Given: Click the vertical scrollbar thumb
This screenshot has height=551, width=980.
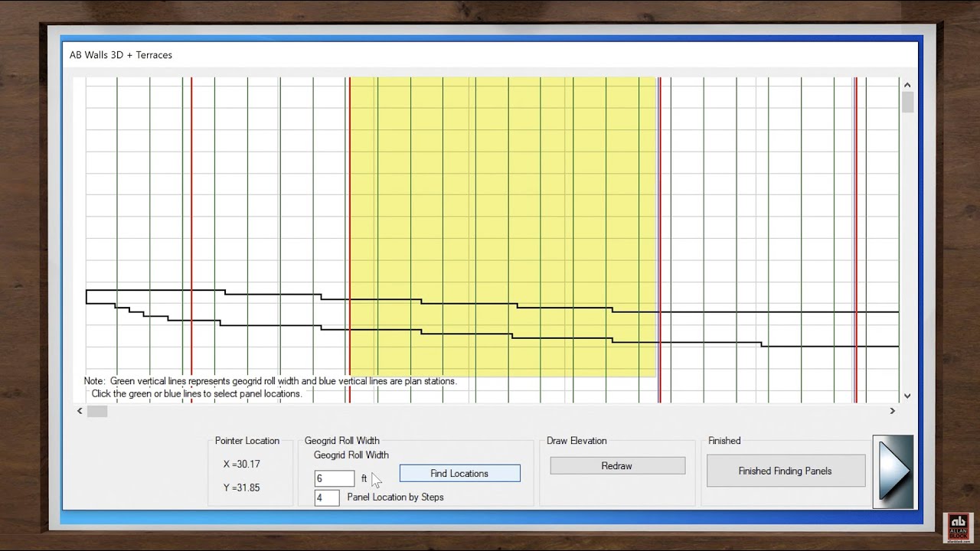Looking at the screenshot, I should coord(907,103).
